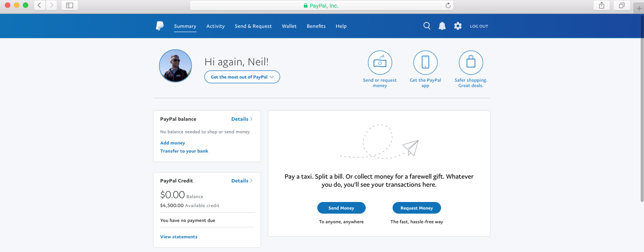Click Neil's profile photo
The image size is (644, 252).
(x=175, y=66)
